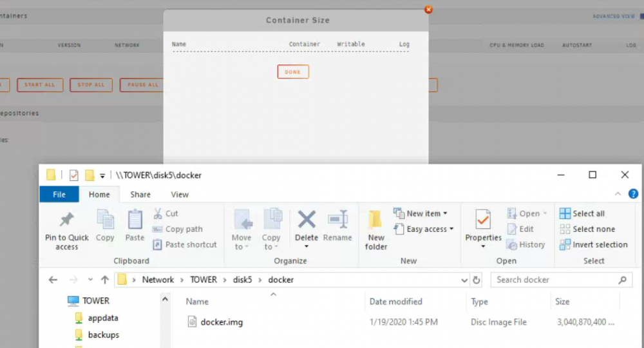Switch to the Home tab
The image size is (644, 348).
99,195
